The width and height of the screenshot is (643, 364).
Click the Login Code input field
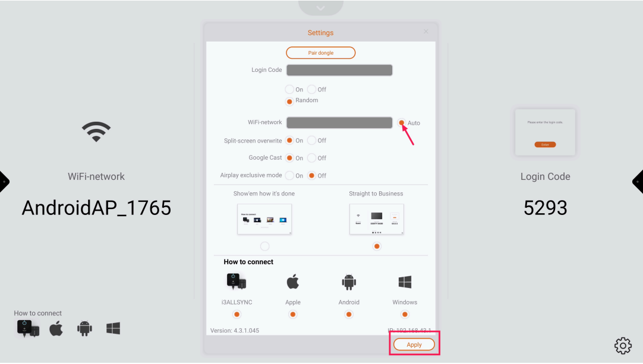(x=339, y=70)
